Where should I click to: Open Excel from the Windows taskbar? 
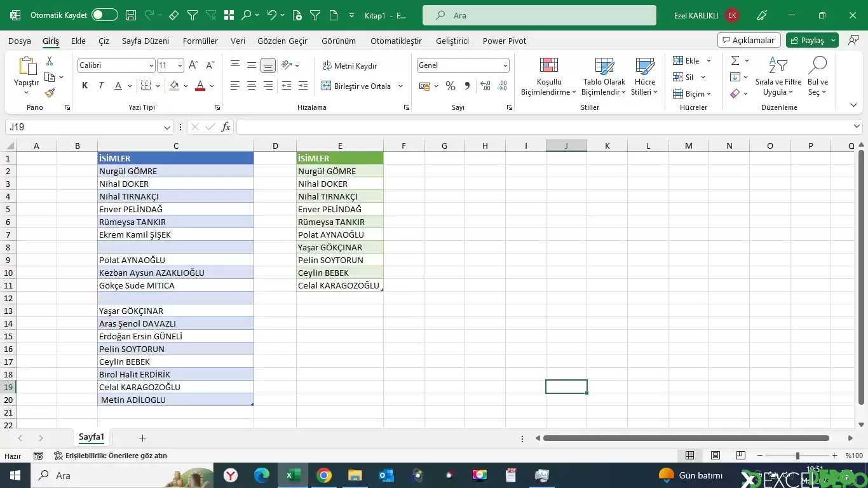coord(293,475)
